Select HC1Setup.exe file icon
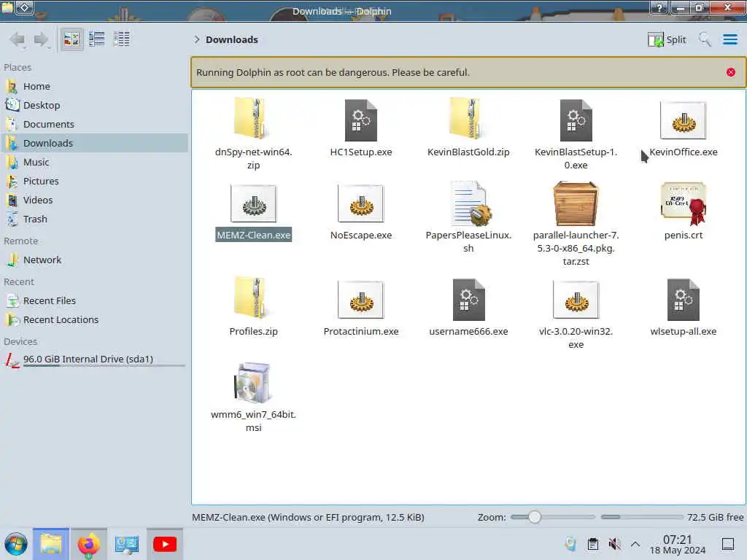This screenshot has height=560, width=747. point(361,120)
